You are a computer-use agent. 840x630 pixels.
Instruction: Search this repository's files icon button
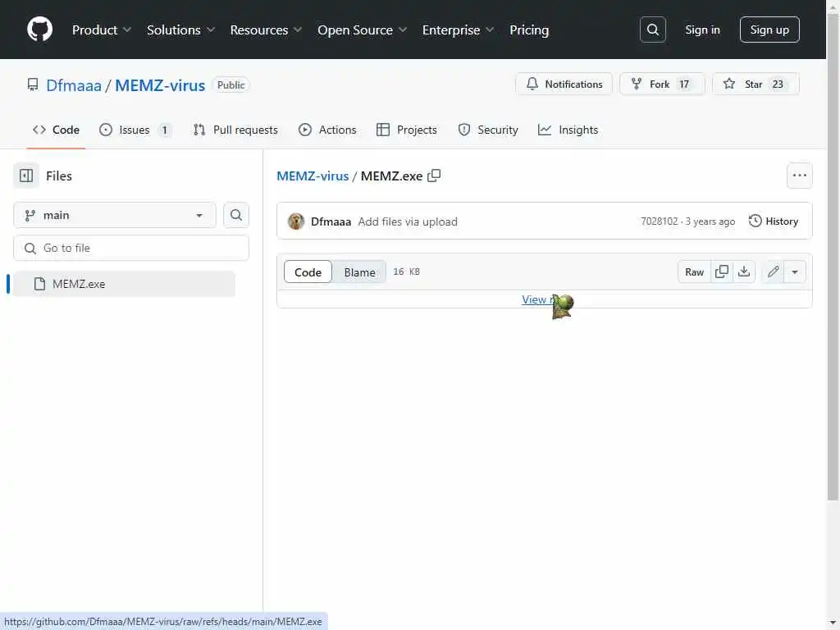point(235,216)
